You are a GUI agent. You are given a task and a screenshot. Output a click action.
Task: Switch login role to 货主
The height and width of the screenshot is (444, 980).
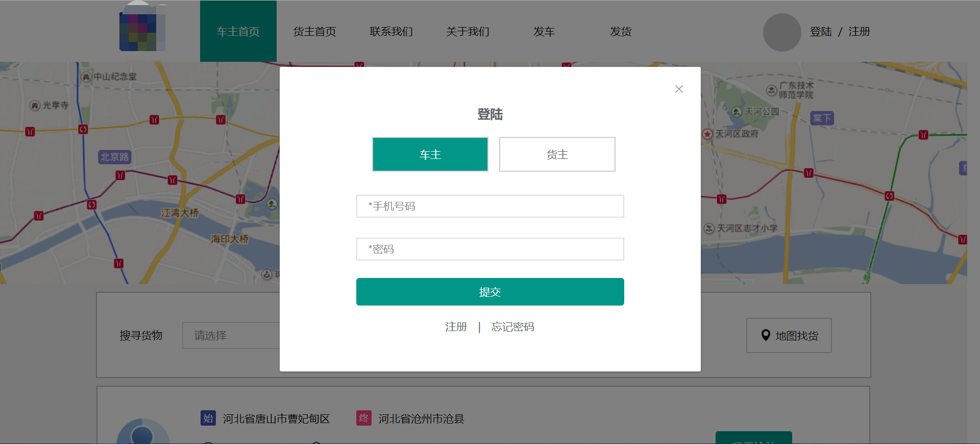coord(557,154)
